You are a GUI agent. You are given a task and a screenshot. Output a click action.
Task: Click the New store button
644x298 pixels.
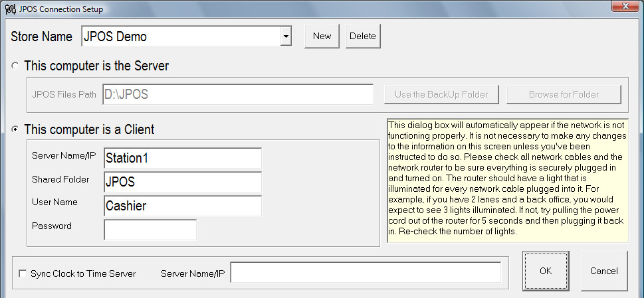(x=322, y=36)
